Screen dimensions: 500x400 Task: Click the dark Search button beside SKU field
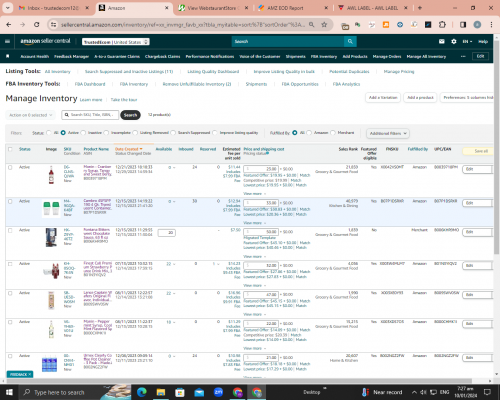click(130, 115)
